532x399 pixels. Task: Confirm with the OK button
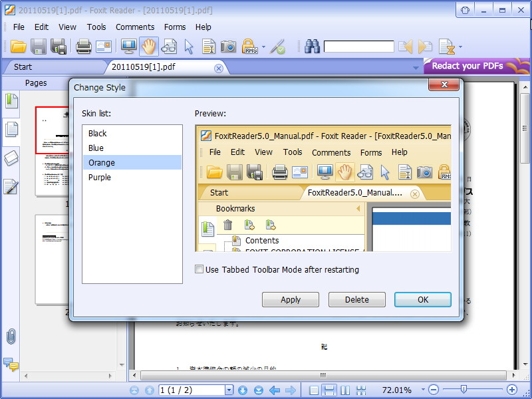[423, 300]
